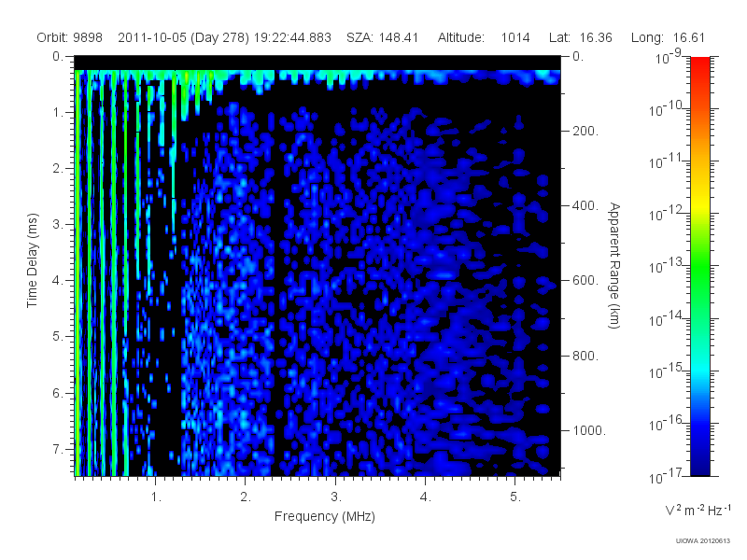Click the date 2011-10-05 (Day 278) label
This screenshot has width=747, height=560.
(183, 37)
